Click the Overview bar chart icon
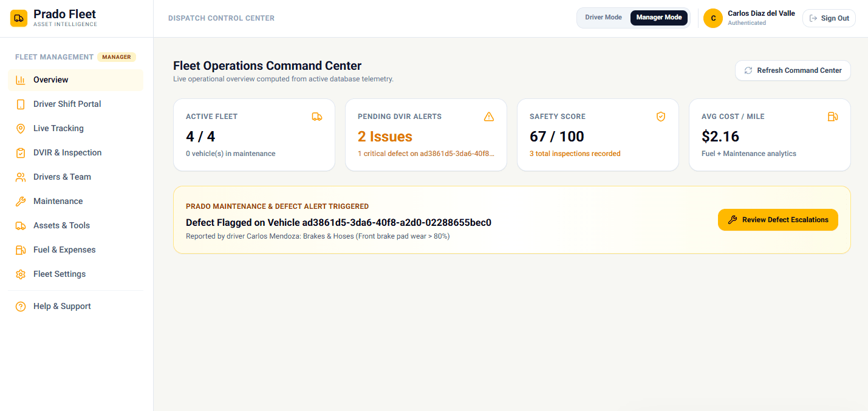The image size is (868, 411). click(x=21, y=80)
